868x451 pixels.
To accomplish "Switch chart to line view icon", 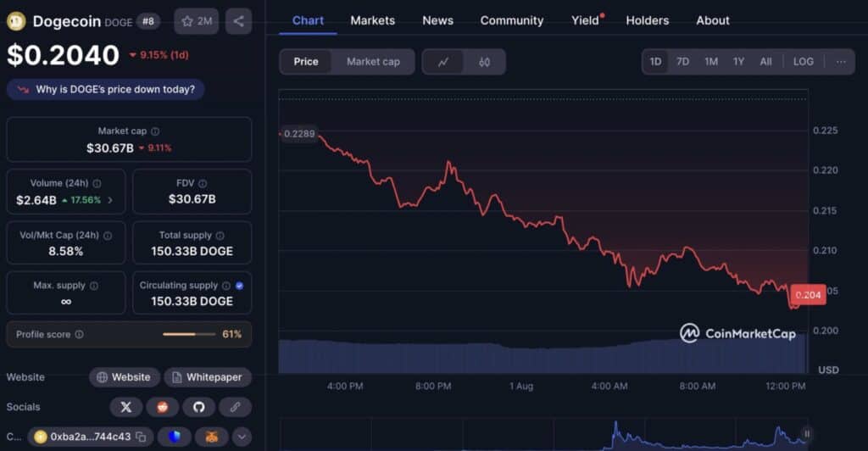I will [442, 62].
